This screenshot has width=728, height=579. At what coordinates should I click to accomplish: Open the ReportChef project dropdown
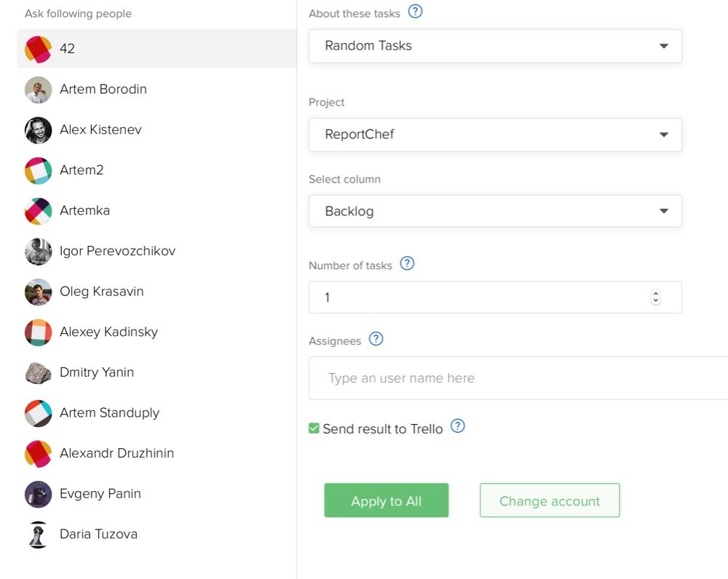(495, 135)
